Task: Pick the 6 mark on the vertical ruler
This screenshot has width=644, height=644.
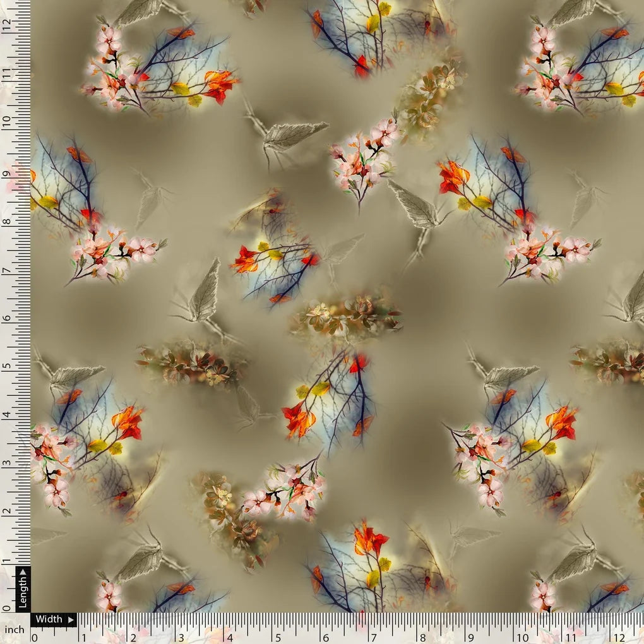Action: 7,318
